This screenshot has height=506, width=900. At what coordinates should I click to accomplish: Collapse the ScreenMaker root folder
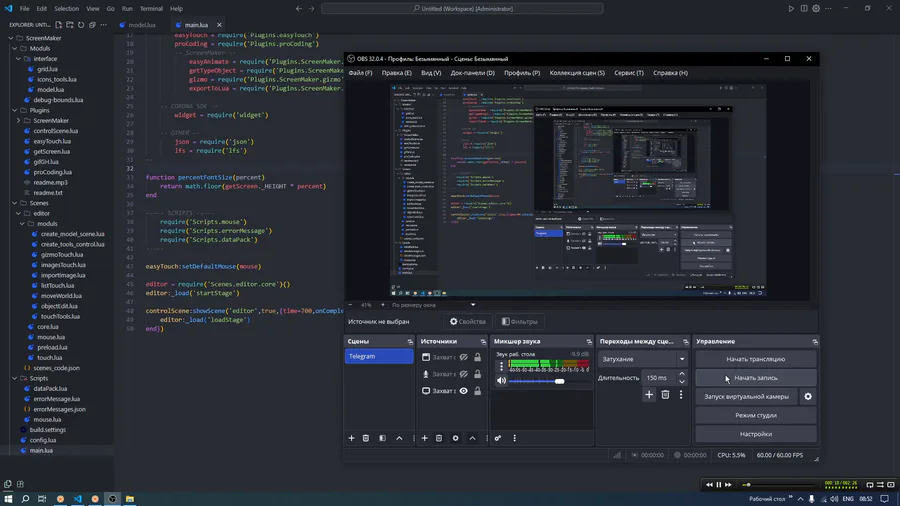tap(11, 38)
